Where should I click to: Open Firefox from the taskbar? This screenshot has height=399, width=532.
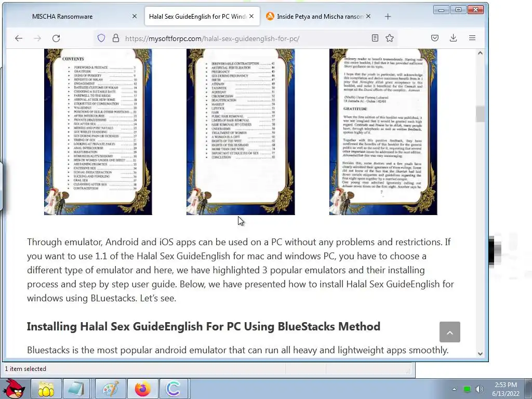point(142,389)
